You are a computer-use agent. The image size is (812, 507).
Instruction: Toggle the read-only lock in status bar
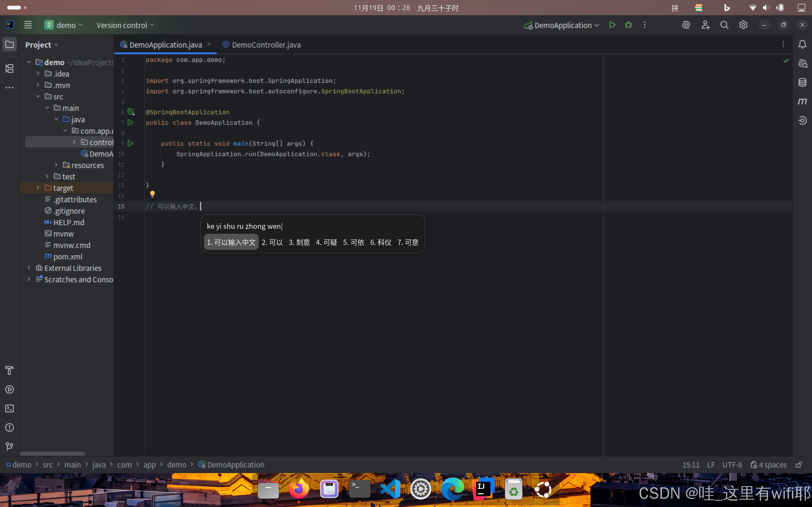[x=799, y=465]
